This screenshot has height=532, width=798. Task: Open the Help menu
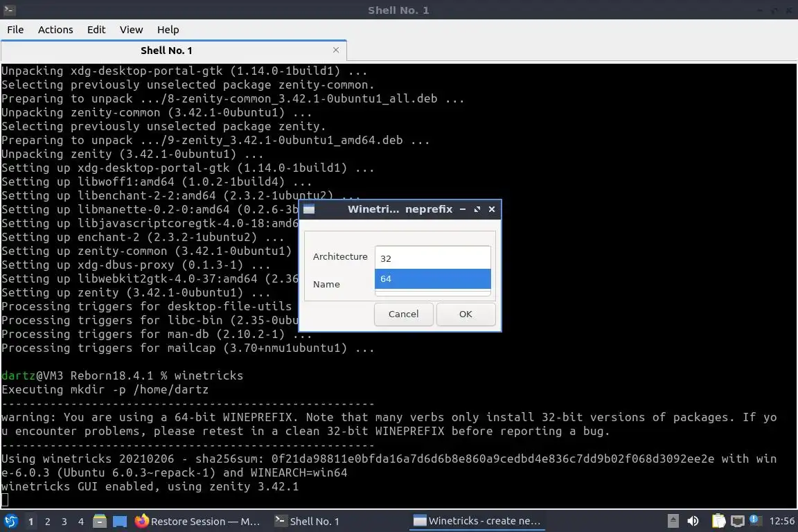(x=168, y=30)
